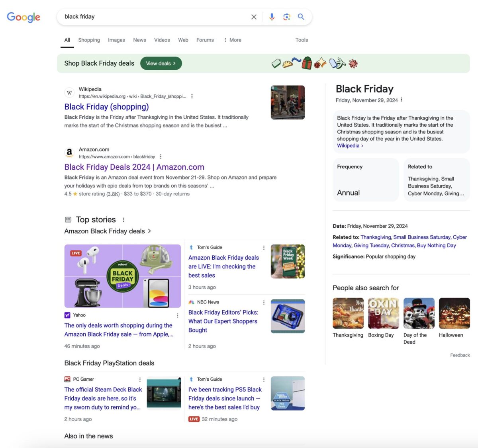Open the Feedback link in the knowledge panel
Image resolution: width=478 pixels, height=448 pixels.
click(x=460, y=355)
